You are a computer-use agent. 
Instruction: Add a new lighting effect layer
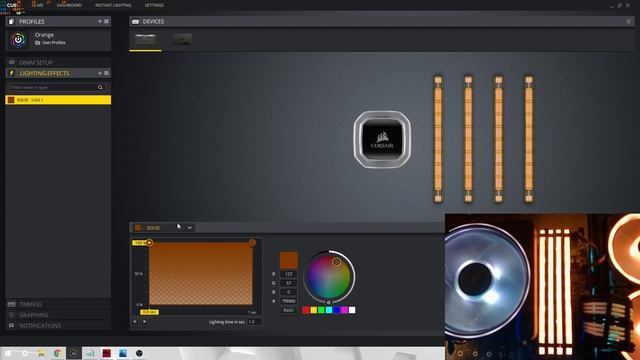pos(100,73)
